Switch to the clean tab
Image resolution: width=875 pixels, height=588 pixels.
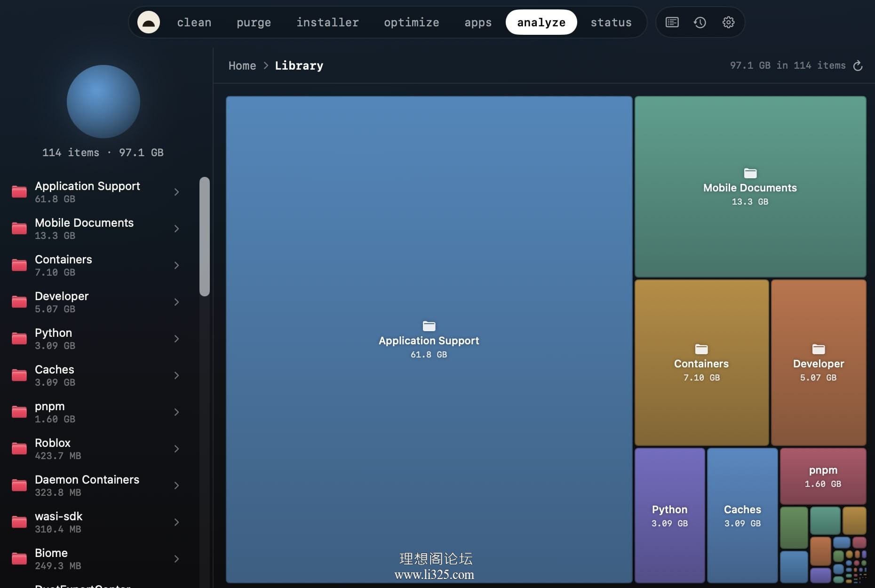pyautogui.click(x=194, y=22)
